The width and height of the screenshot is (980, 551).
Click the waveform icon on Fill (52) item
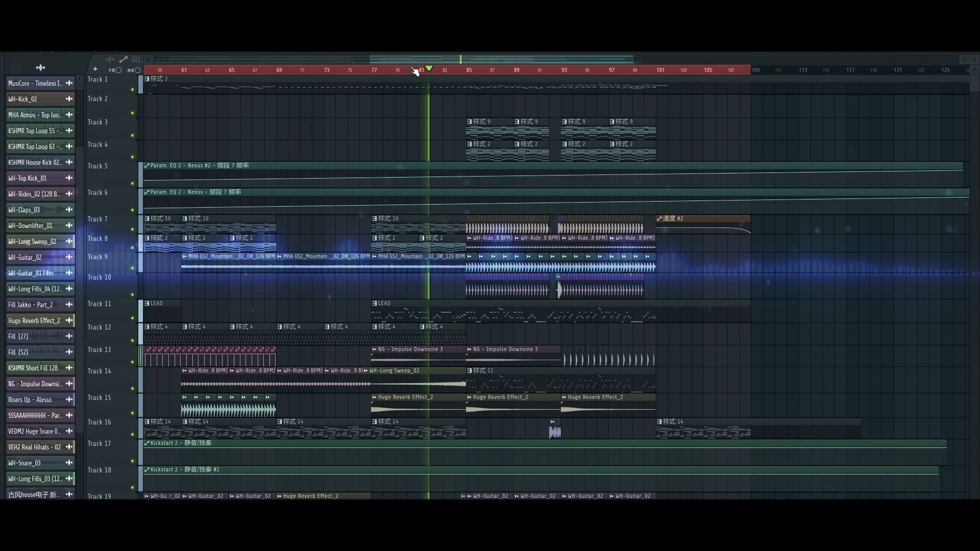coord(69,352)
